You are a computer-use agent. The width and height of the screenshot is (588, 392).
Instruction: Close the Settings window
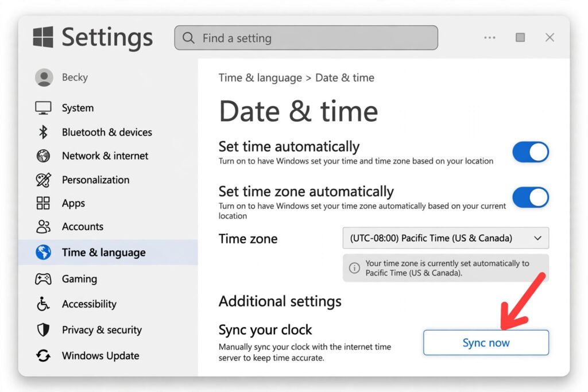tap(550, 37)
